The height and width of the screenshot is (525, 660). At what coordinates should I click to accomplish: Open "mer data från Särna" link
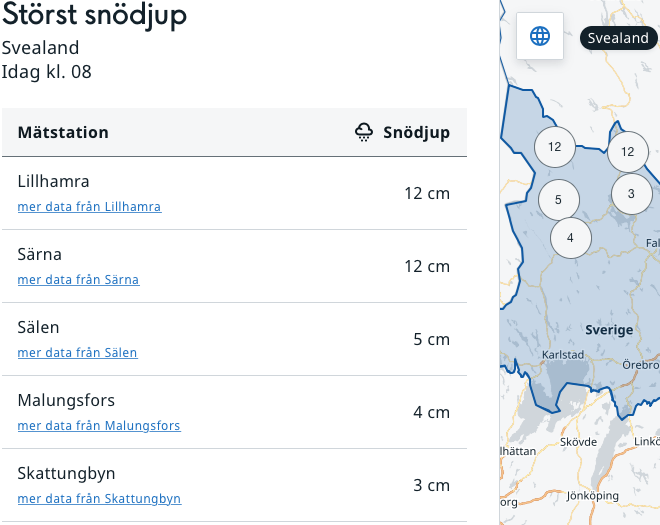[78, 280]
